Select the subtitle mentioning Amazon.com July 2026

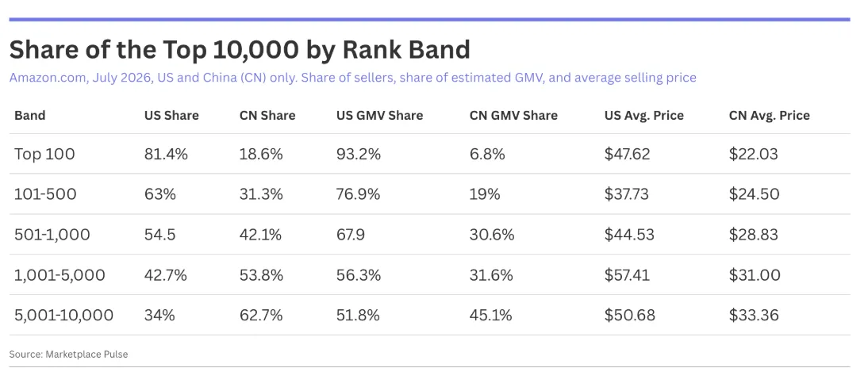point(352,78)
